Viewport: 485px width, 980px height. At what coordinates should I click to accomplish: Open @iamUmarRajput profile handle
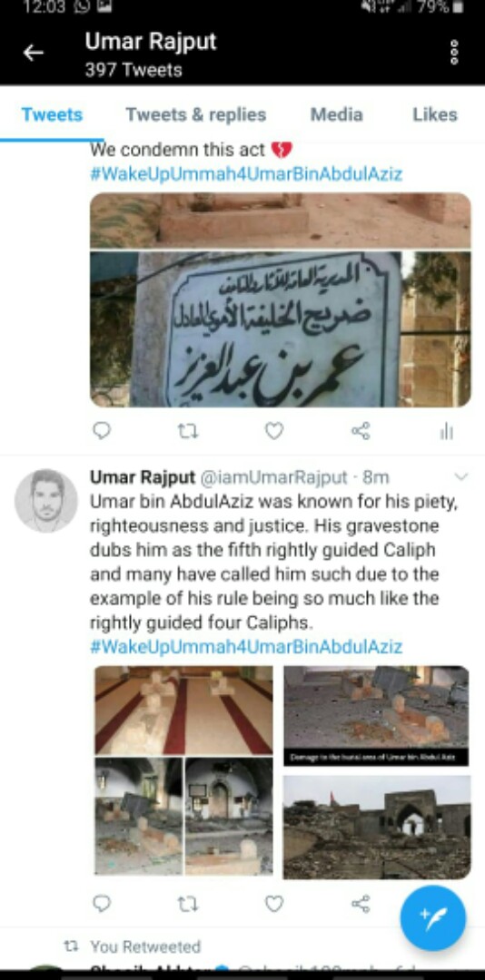[x=272, y=477]
